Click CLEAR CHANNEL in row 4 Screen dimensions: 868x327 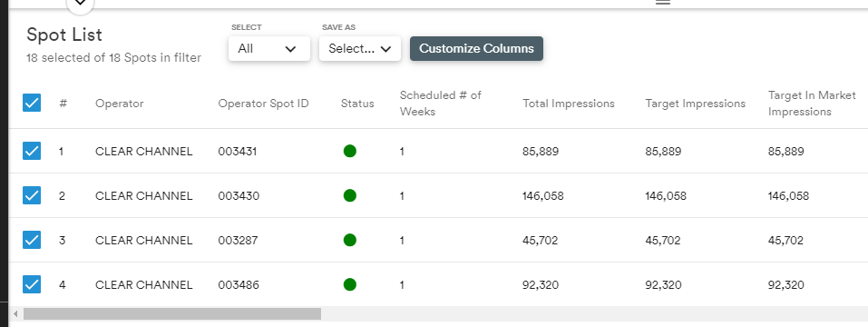[144, 285]
